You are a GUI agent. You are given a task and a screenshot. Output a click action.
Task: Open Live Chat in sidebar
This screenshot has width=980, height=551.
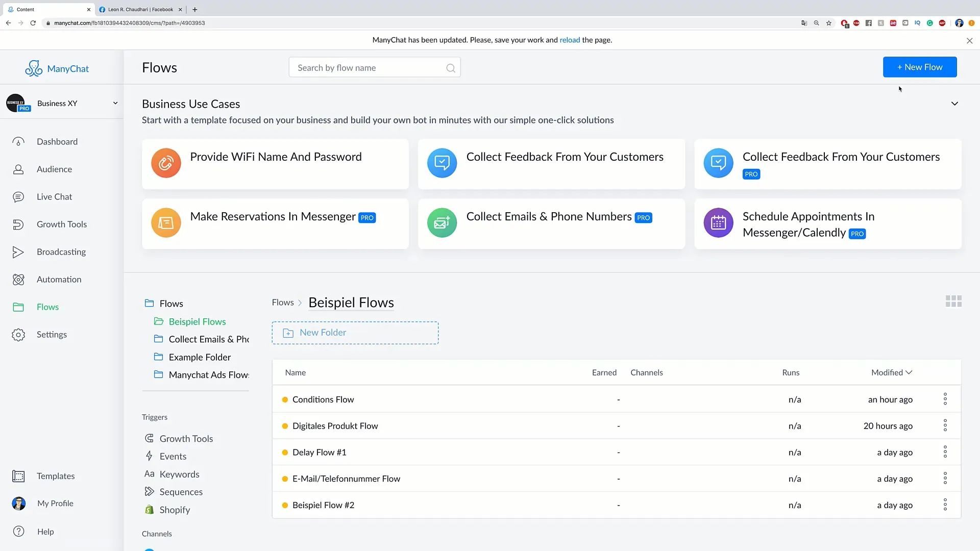coord(54,197)
